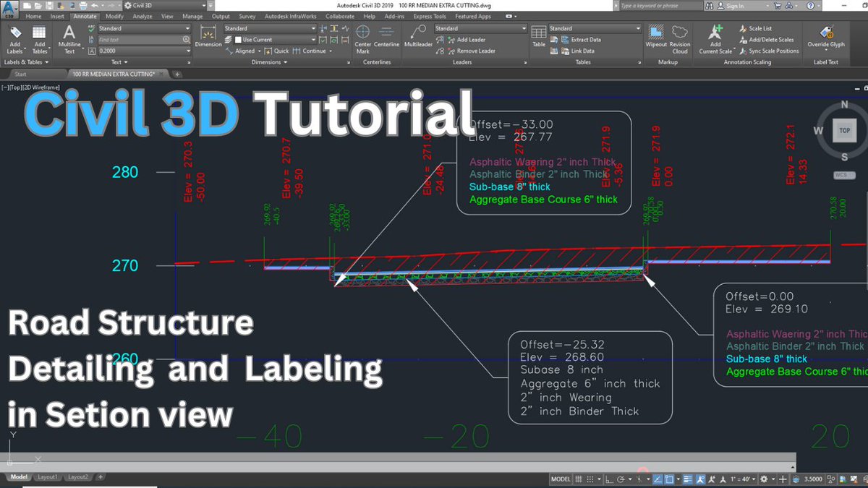Select the Revision Cloud tool
Screen dimensions: 868x488
point(680,39)
